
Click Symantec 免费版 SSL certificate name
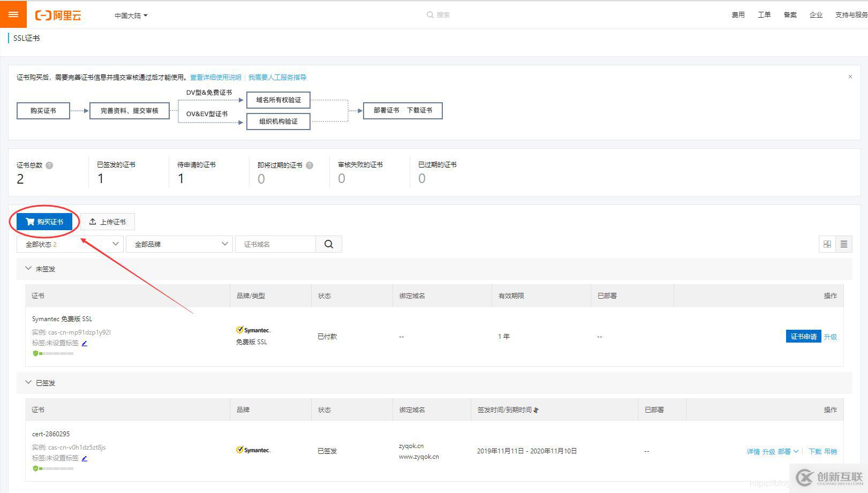[x=62, y=319]
